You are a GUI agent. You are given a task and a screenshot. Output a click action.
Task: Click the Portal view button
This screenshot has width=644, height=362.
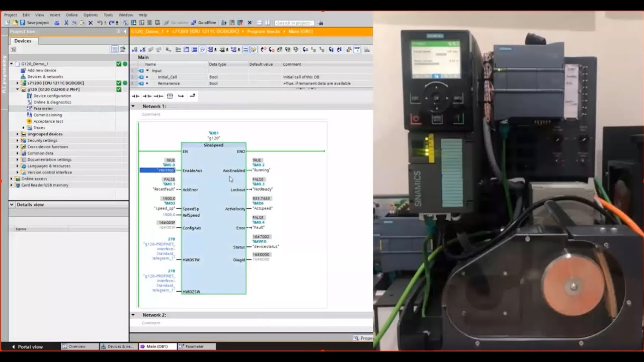[27, 346]
